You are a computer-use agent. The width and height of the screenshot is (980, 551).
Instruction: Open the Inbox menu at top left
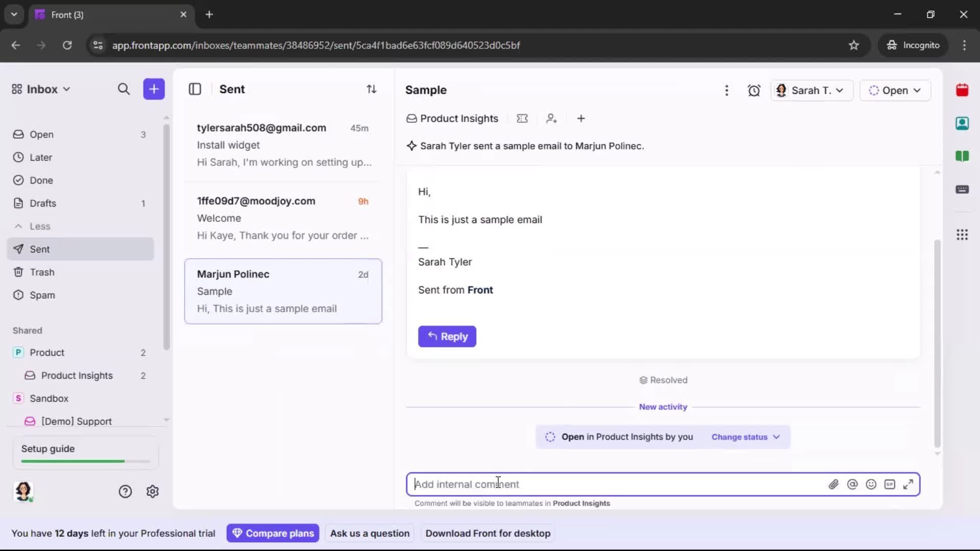(41, 89)
